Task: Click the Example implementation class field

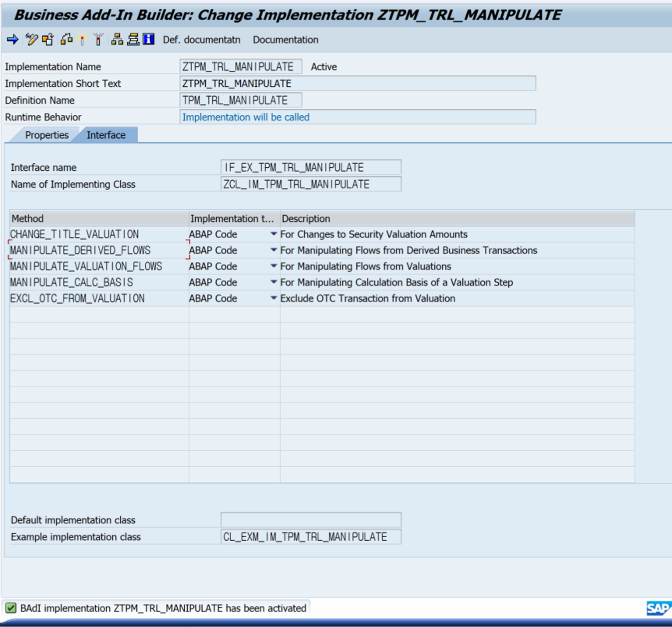Action: tap(311, 537)
